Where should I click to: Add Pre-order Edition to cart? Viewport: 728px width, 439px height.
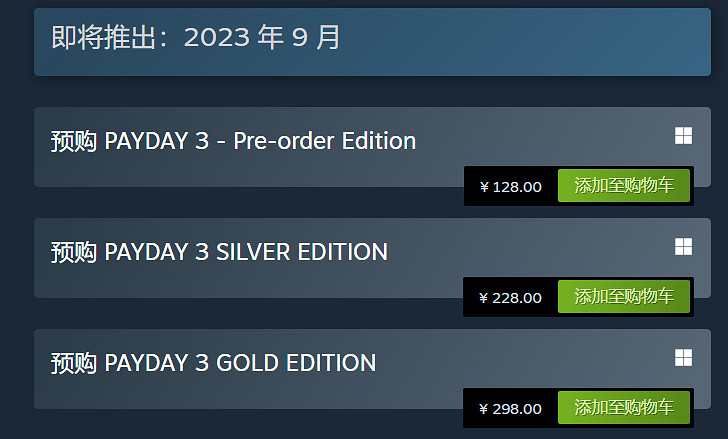tap(624, 186)
